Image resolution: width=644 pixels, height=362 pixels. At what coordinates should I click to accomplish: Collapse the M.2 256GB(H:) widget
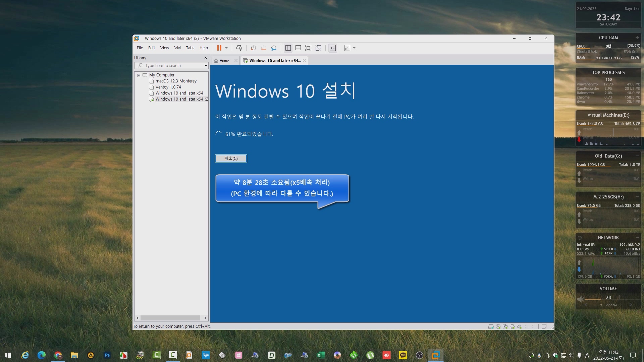[637, 197]
